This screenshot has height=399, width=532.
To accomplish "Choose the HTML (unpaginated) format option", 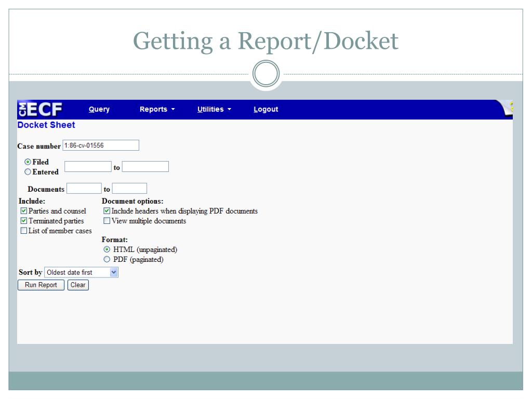I will tap(107, 249).
